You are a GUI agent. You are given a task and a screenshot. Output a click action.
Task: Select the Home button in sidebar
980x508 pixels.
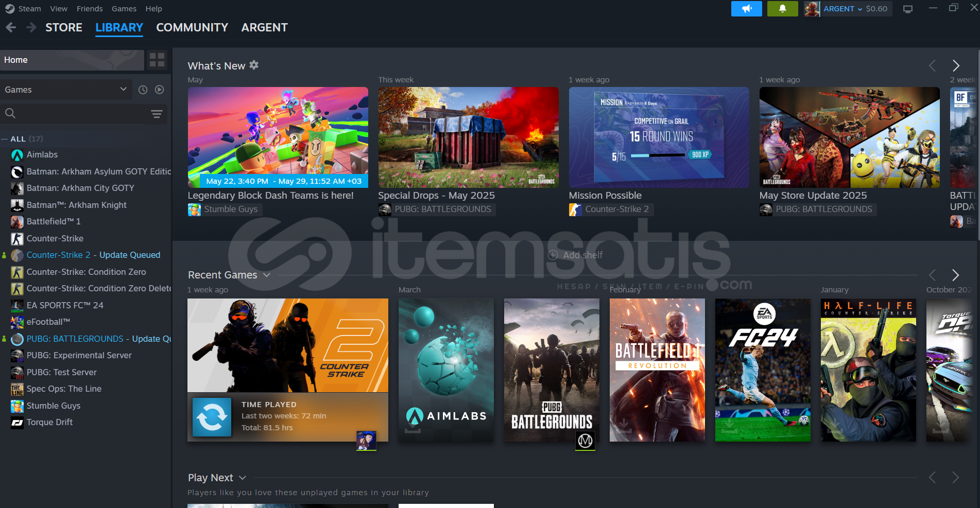tap(72, 60)
